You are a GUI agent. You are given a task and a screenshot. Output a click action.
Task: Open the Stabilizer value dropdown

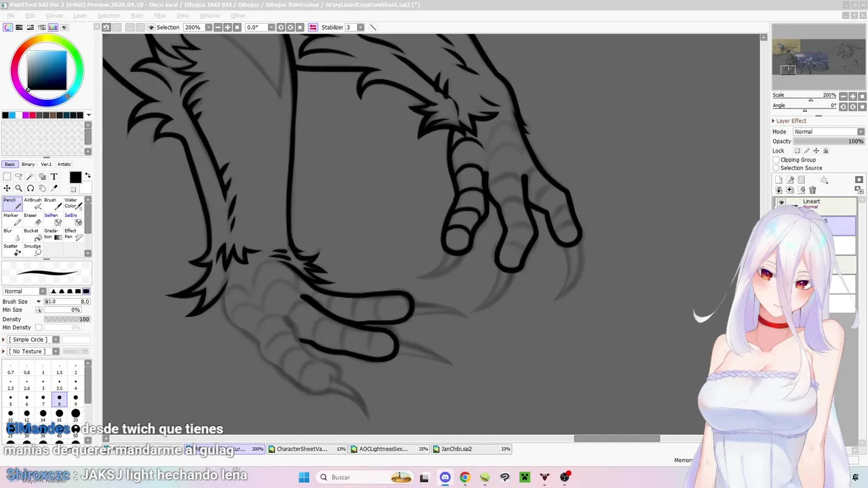coord(360,27)
